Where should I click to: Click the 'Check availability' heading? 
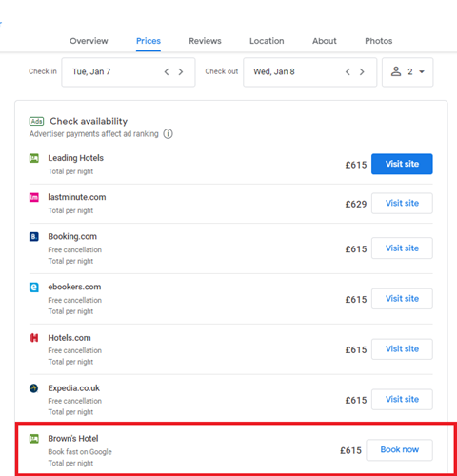(x=89, y=121)
